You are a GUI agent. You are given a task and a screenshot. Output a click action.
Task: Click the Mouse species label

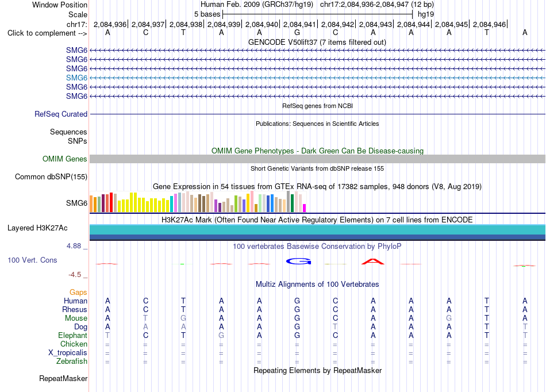(x=76, y=318)
